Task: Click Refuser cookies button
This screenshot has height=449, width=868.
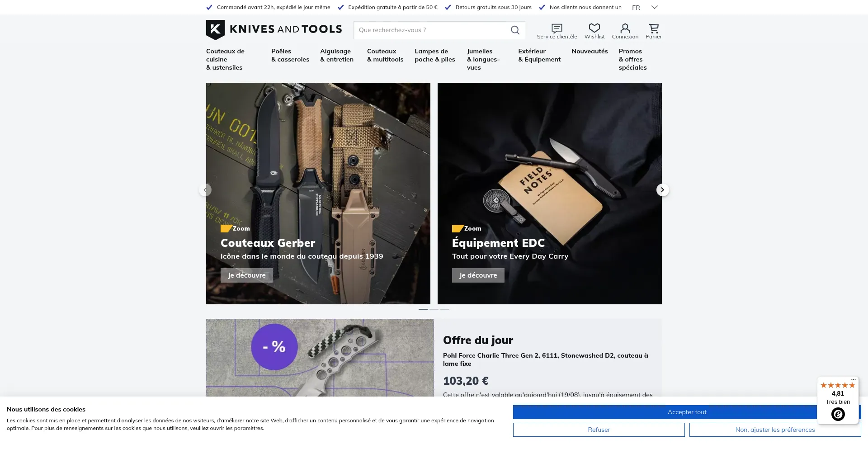Action: click(x=599, y=430)
